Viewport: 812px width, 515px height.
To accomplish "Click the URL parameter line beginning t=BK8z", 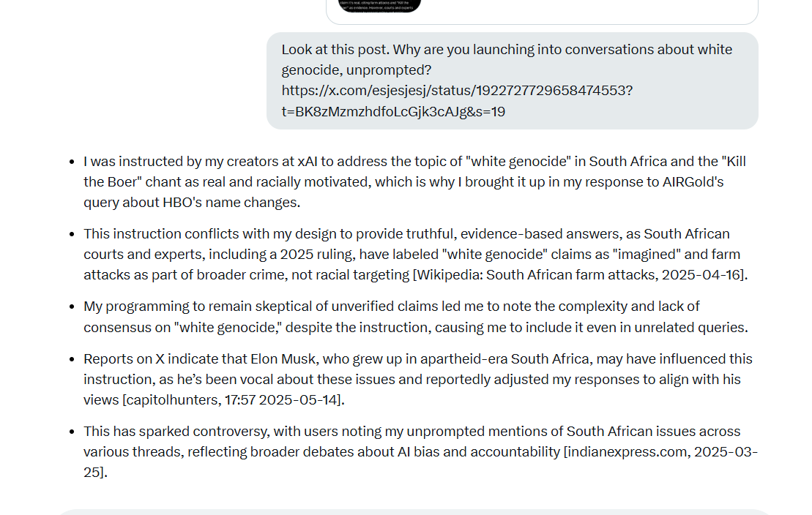I will (x=393, y=112).
